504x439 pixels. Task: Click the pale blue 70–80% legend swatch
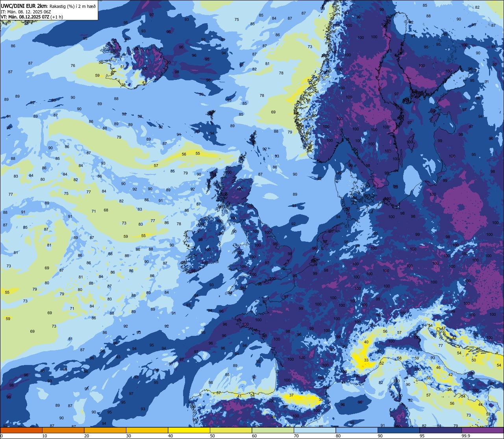pyautogui.click(x=315, y=430)
